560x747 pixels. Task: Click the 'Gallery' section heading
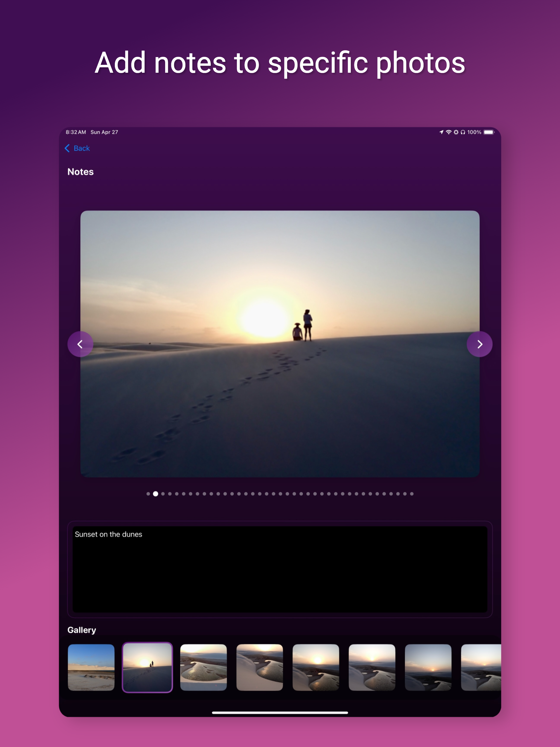(82, 630)
